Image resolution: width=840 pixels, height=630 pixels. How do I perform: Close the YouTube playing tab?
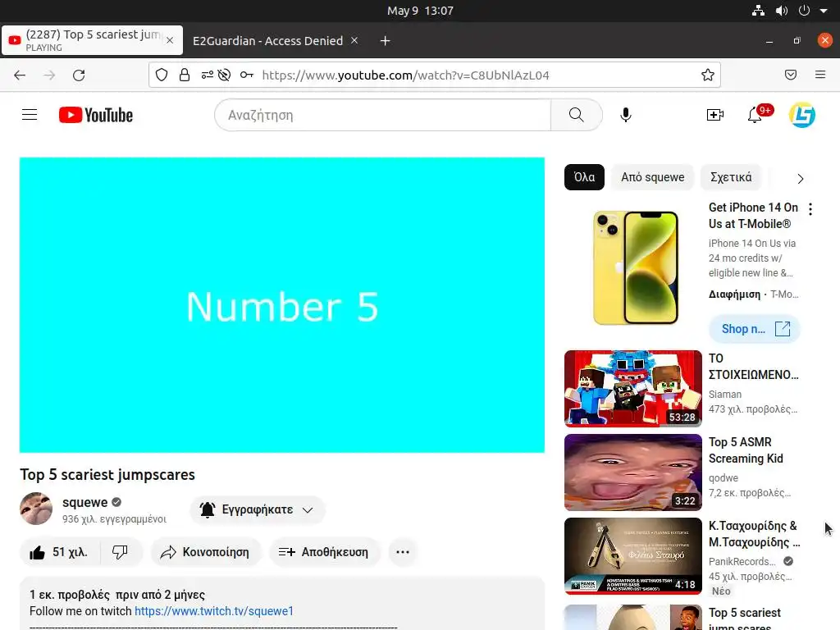click(170, 40)
